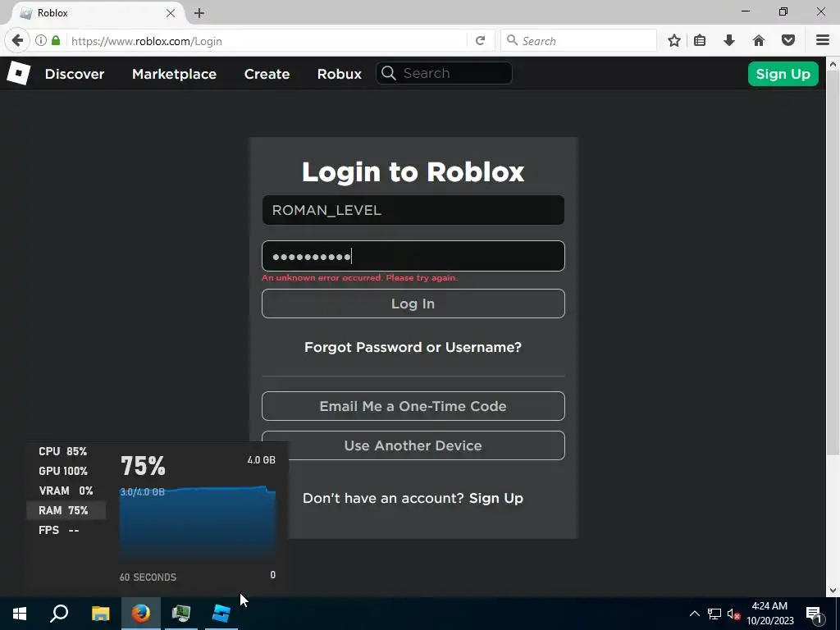The width and height of the screenshot is (840, 630).
Task: Open the bookmarks list icon
Action: [700, 41]
